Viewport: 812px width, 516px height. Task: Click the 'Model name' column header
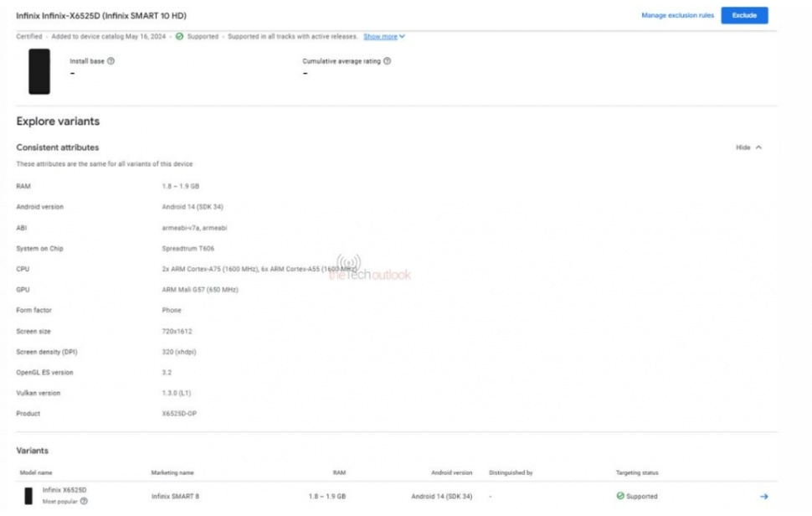point(36,473)
